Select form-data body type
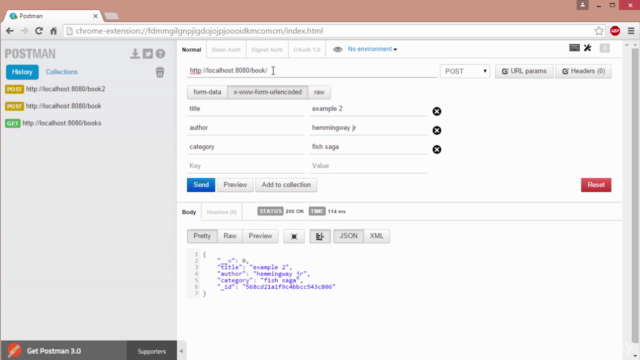Viewport: 640px width, 360px height. tap(207, 92)
